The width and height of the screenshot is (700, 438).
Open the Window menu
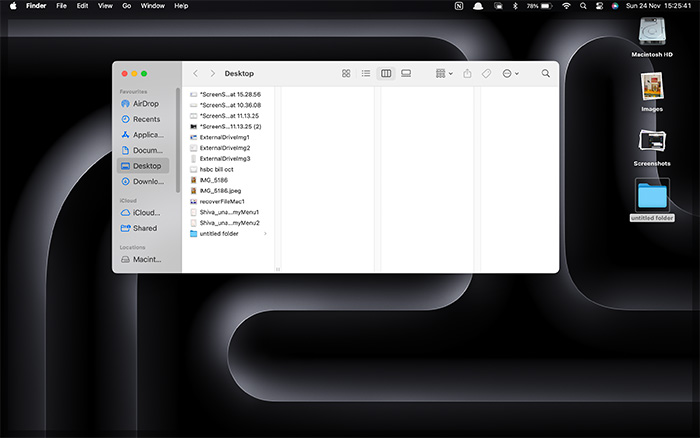coord(153,6)
